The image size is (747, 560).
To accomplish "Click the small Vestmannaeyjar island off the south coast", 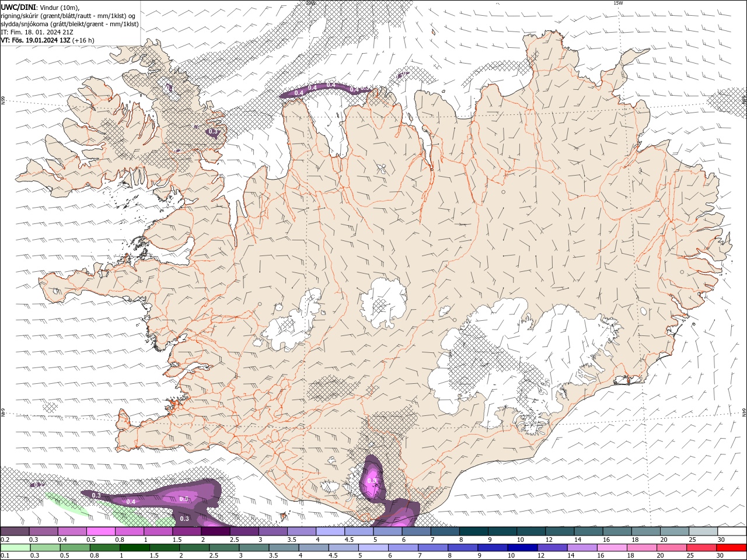I will pos(284,516).
